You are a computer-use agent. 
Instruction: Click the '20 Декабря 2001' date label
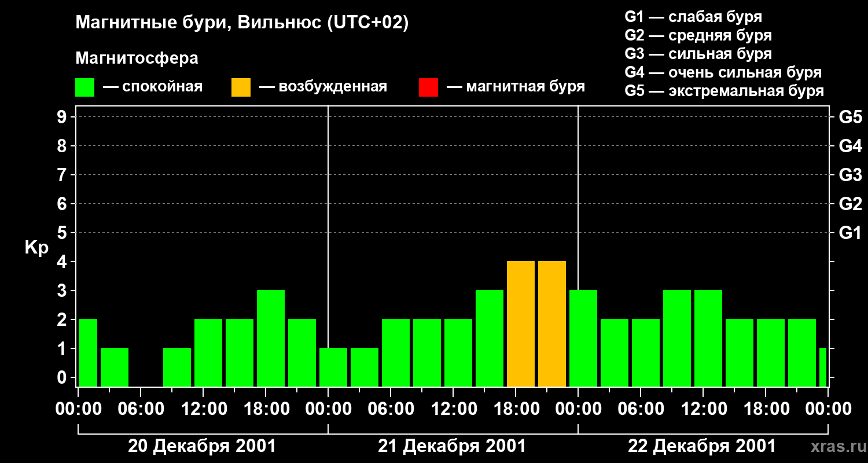click(x=202, y=446)
